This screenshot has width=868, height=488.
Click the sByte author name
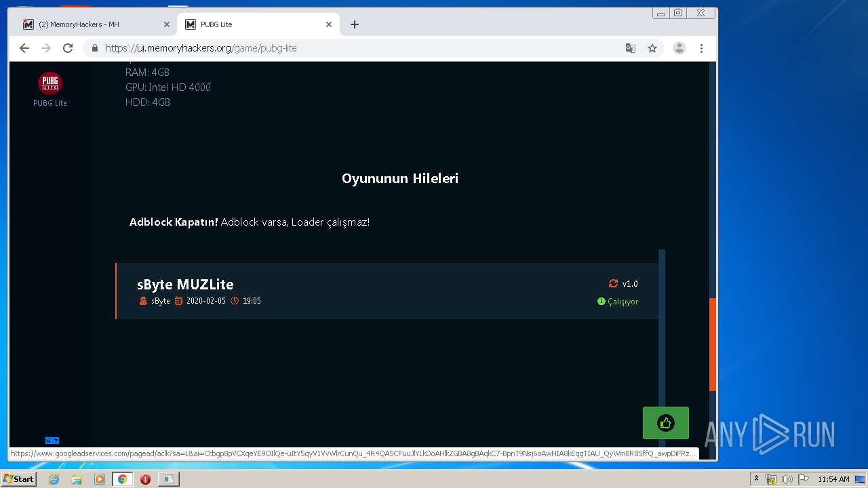click(161, 301)
